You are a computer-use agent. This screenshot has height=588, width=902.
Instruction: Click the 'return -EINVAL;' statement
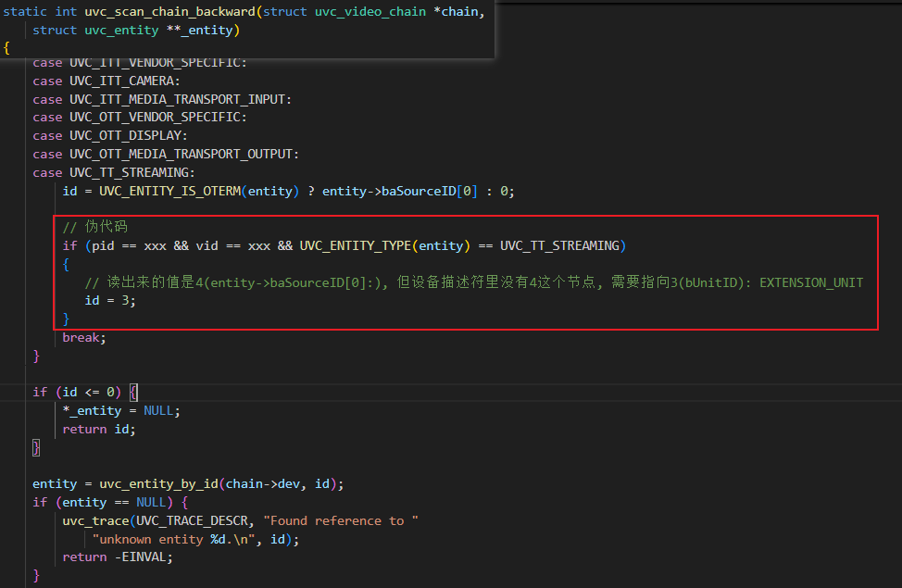tap(118, 557)
